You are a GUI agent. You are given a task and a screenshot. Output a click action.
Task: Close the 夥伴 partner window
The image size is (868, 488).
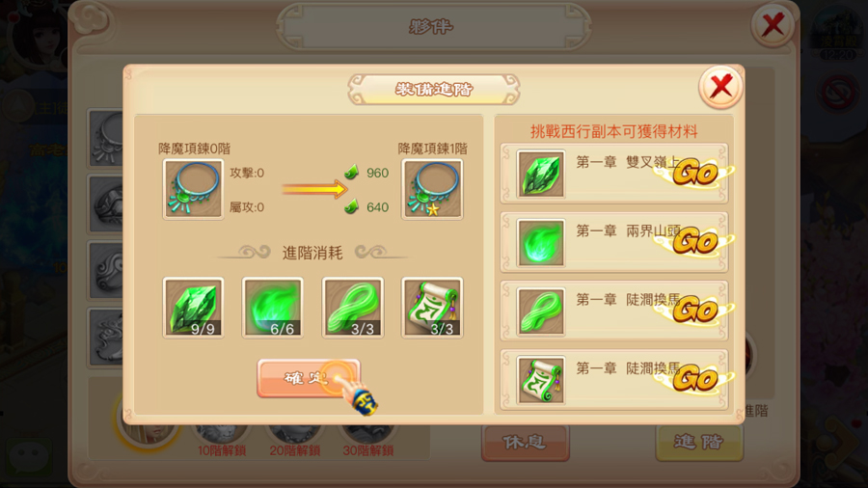(773, 25)
